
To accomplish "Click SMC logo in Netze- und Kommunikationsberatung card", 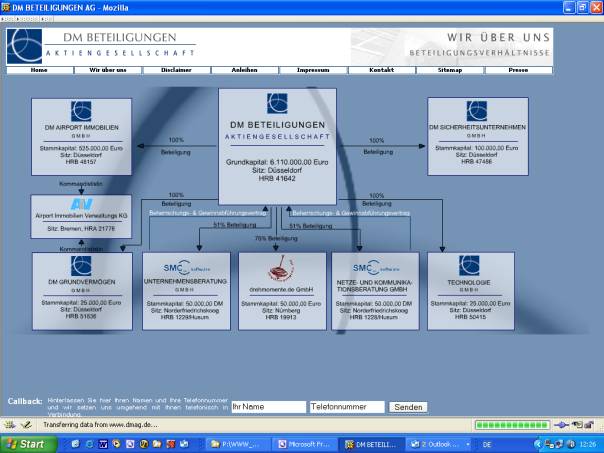I will coord(376,267).
